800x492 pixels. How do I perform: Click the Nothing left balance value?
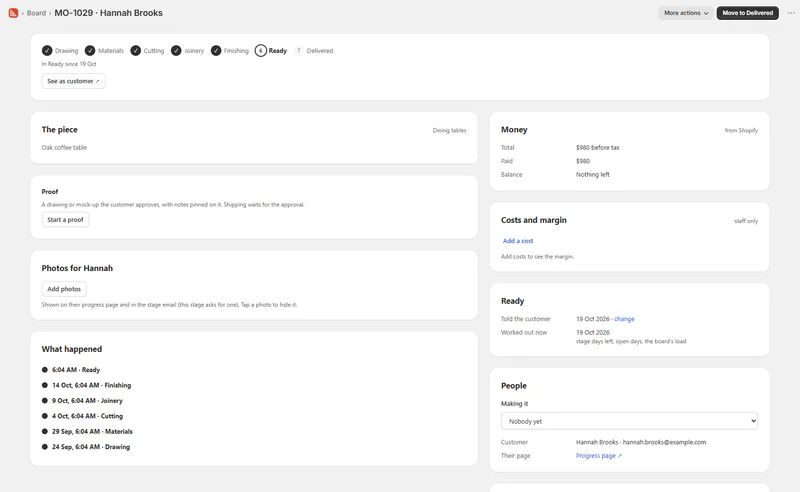pos(592,175)
